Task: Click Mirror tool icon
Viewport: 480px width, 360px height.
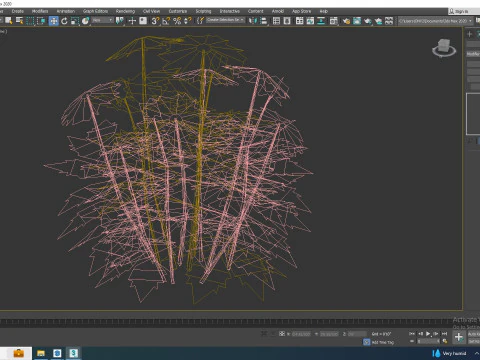Action: coord(253,21)
